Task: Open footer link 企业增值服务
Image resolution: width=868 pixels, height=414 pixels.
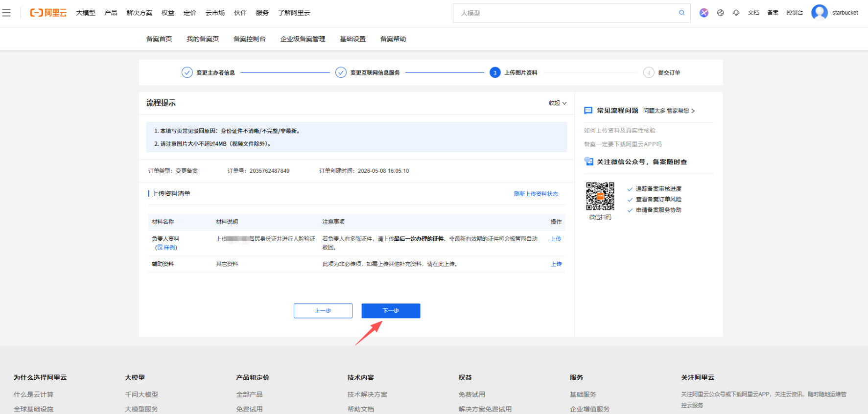Action: point(590,409)
